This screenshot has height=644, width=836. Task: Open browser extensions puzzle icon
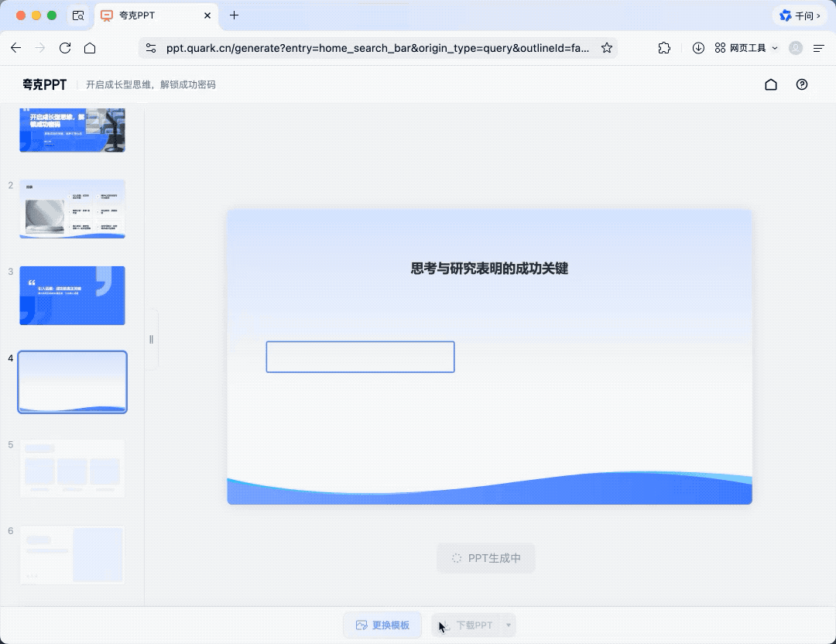pyautogui.click(x=664, y=48)
